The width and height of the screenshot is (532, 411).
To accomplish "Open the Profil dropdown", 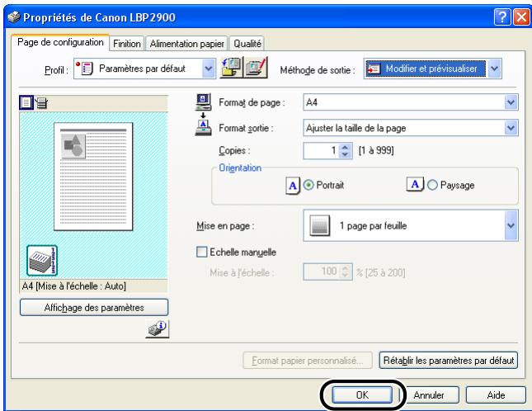I will coord(209,68).
